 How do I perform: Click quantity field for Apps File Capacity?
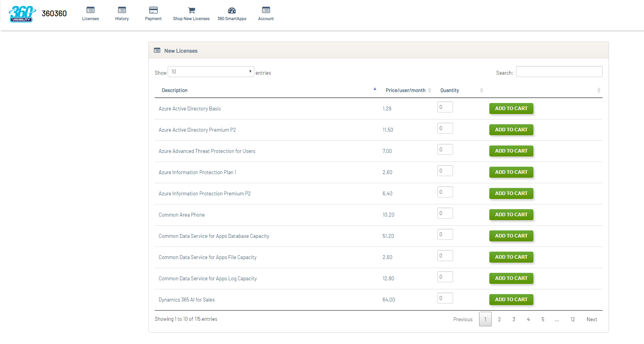[x=445, y=256]
